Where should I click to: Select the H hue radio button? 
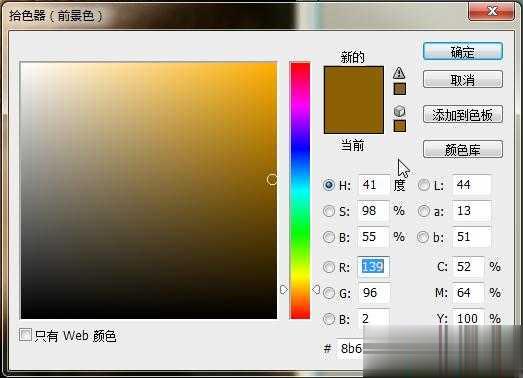pyautogui.click(x=329, y=185)
